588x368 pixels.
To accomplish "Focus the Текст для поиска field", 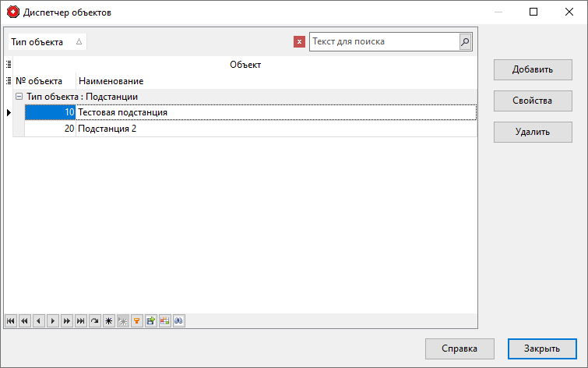I will click(x=384, y=41).
